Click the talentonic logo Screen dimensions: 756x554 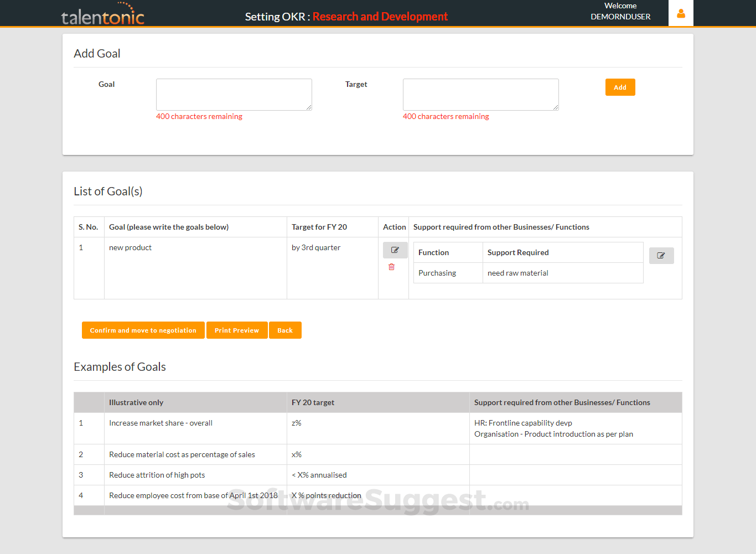tap(103, 15)
